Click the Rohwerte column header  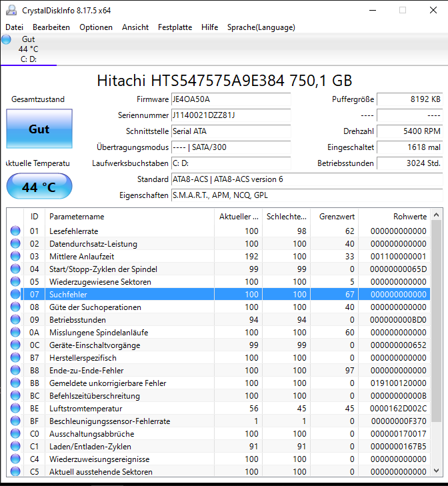click(395, 217)
